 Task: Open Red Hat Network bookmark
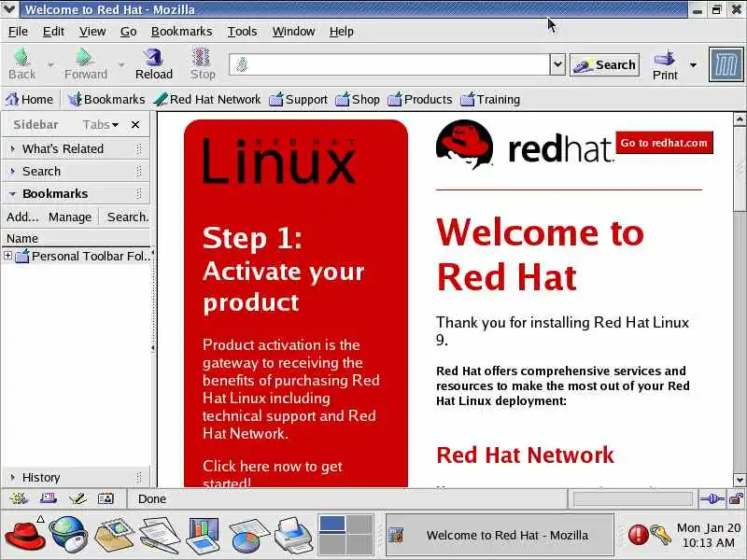click(207, 99)
